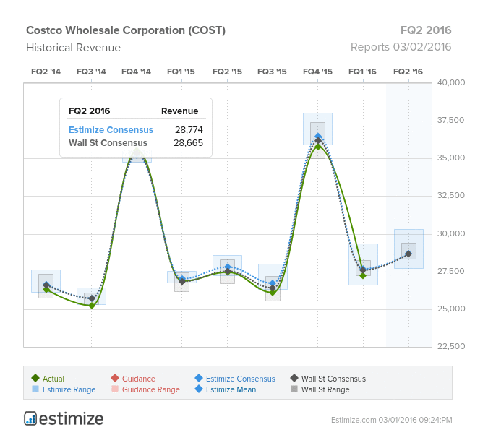Click the FQ2 2016 tooltip heading
This screenshot has width=488, height=448.
(90, 111)
